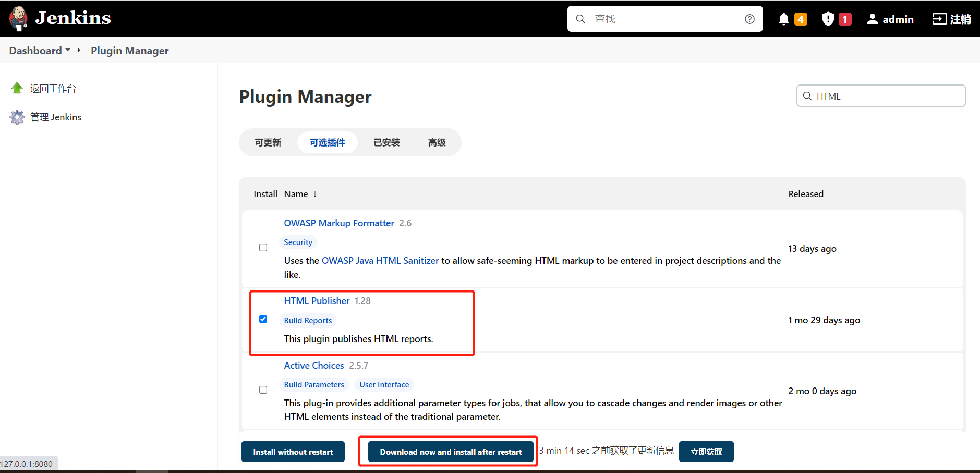The height and width of the screenshot is (473, 980).
Task: Click the Jenkins butler logo icon
Action: pos(18,19)
